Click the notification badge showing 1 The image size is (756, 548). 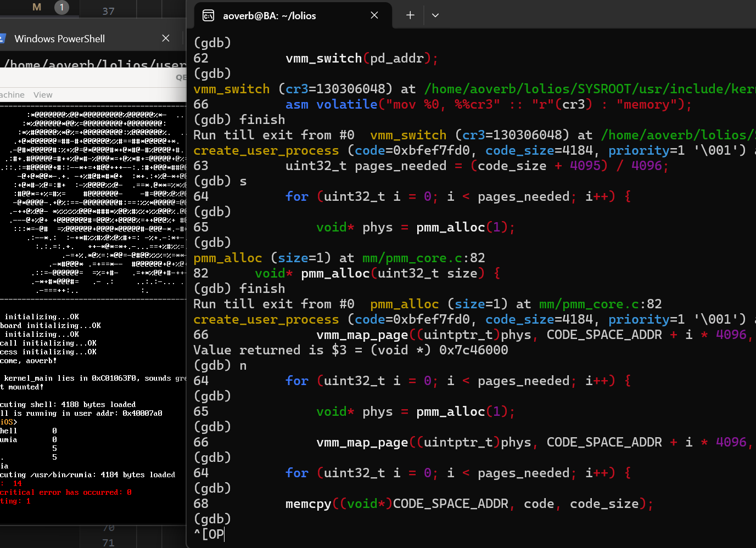pos(61,7)
